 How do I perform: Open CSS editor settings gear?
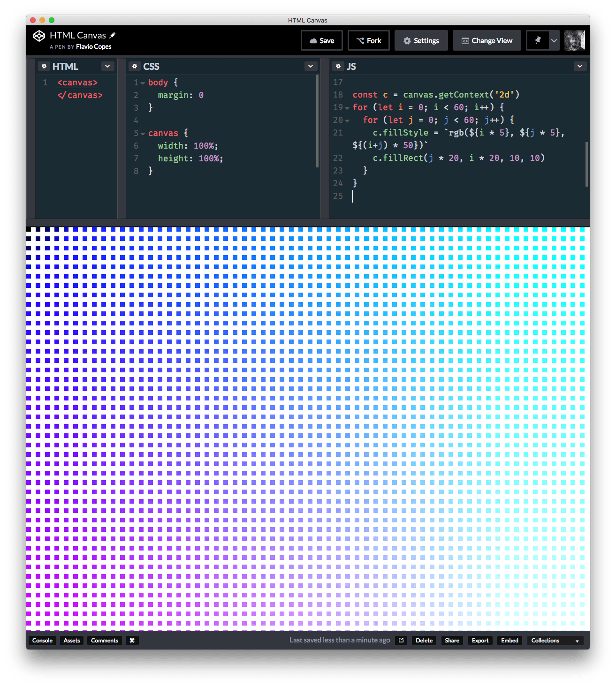135,67
